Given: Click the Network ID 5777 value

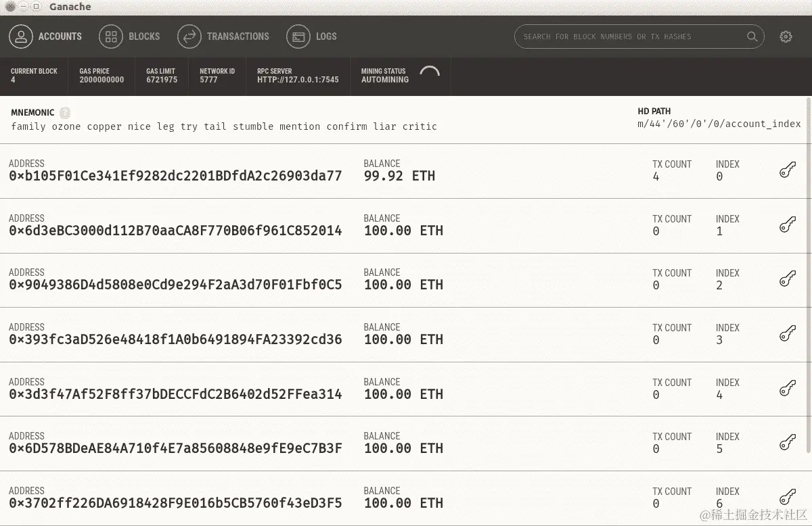Looking at the screenshot, I should tap(208, 80).
